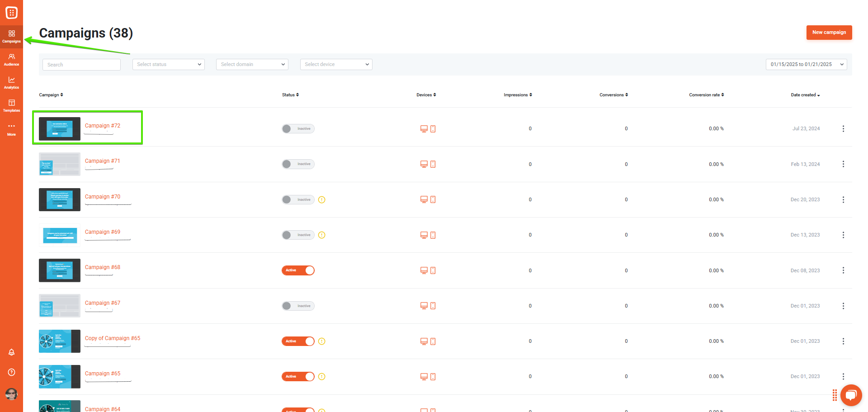Screen dimensions: 868x412
Task: Deactivate Campaign #68 active switch
Action: click(x=298, y=270)
